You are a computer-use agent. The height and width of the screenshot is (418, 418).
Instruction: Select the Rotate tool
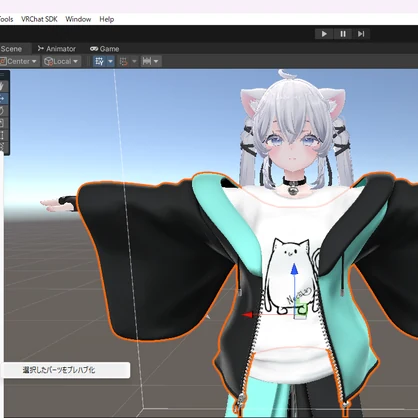coord(3,111)
